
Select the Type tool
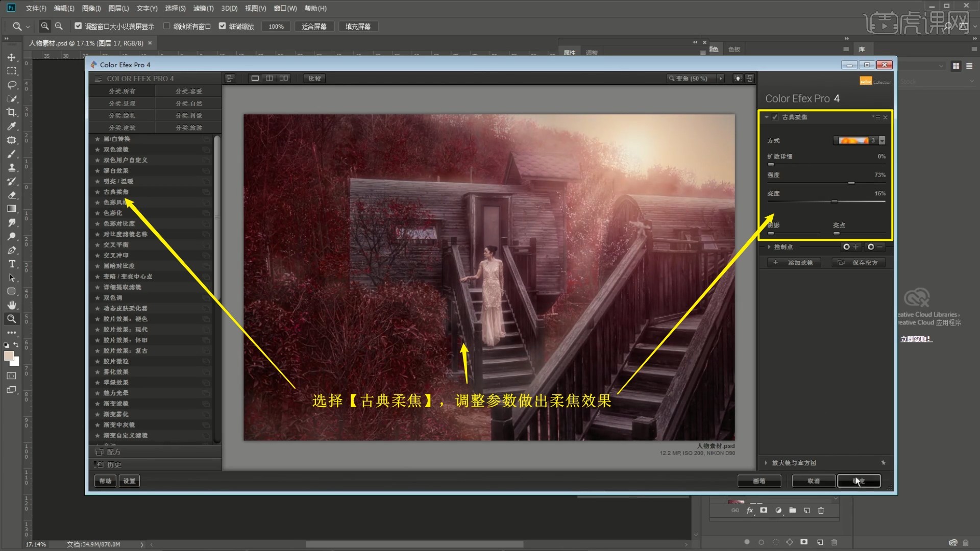(11, 264)
